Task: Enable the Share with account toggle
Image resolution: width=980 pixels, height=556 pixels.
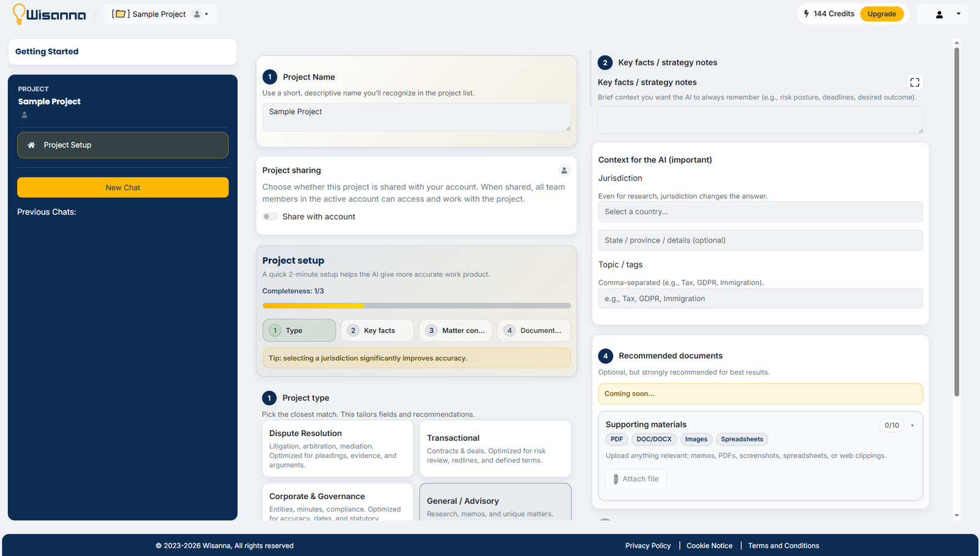Action: pyautogui.click(x=270, y=216)
